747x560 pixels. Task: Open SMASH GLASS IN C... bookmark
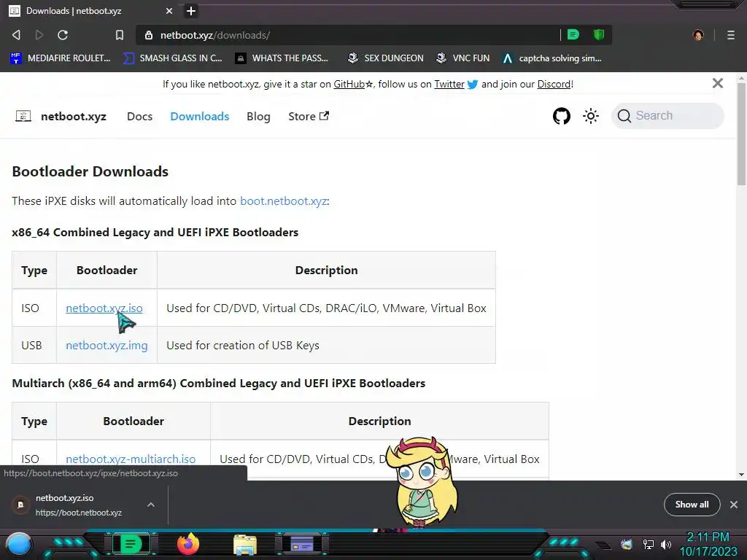point(172,58)
